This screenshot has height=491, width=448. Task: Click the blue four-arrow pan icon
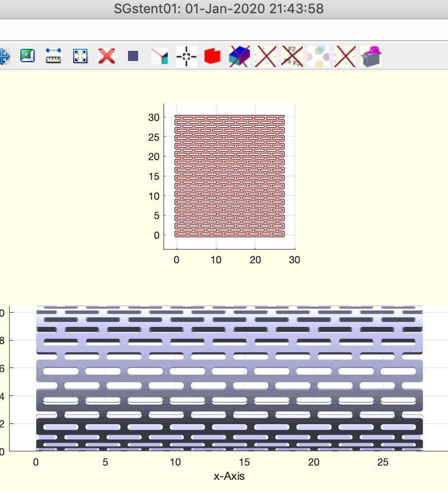pos(4,56)
